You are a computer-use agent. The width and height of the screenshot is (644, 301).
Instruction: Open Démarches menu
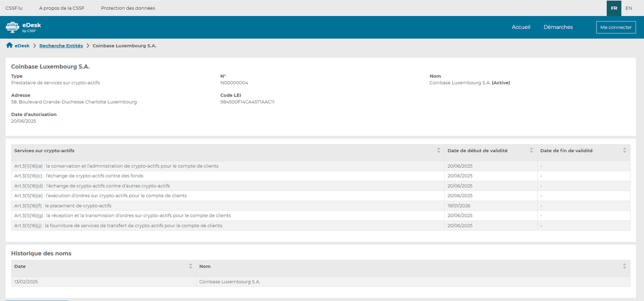point(558,27)
